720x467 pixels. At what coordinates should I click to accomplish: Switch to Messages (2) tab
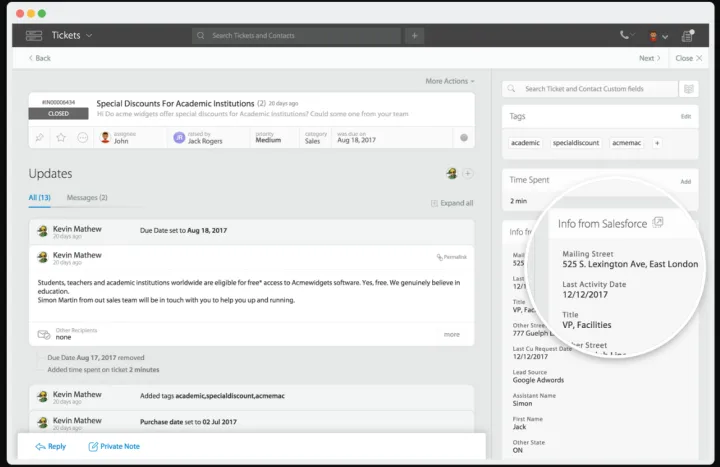pyautogui.click(x=87, y=197)
